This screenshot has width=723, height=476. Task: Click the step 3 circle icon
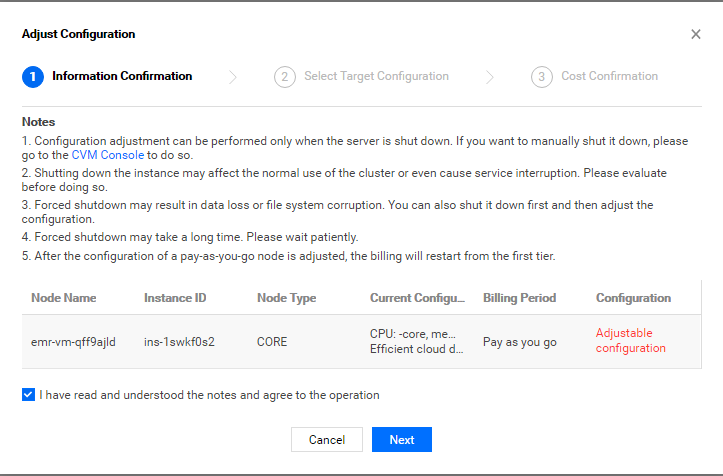[x=542, y=77]
